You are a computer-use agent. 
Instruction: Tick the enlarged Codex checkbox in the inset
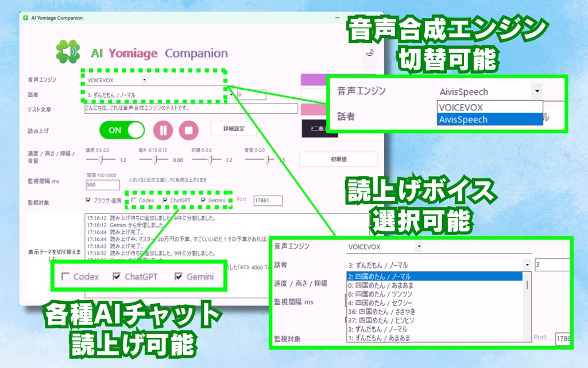click(x=65, y=277)
